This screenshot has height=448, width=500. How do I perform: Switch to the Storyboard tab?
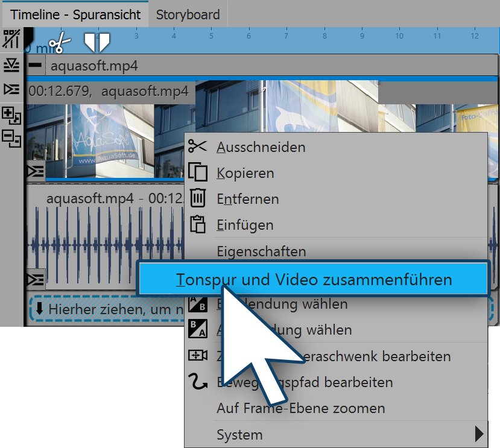pyautogui.click(x=187, y=14)
